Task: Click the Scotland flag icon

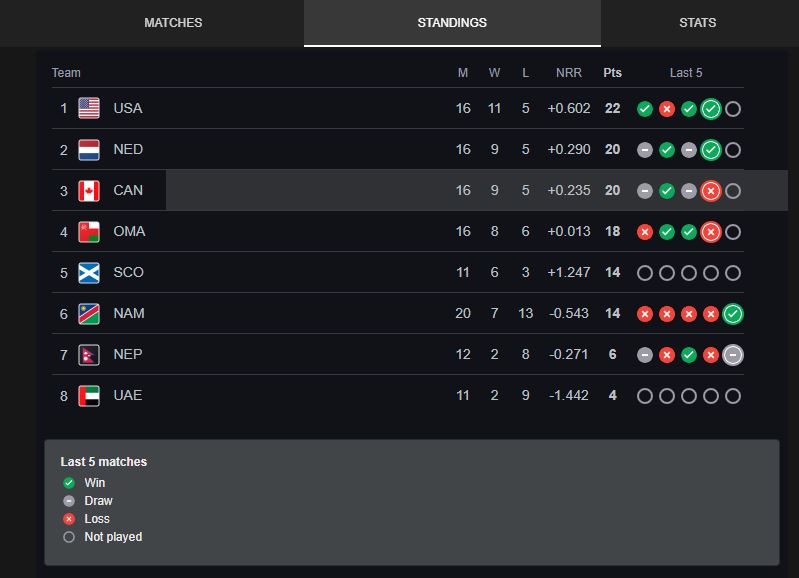Action: [x=89, y=272]
